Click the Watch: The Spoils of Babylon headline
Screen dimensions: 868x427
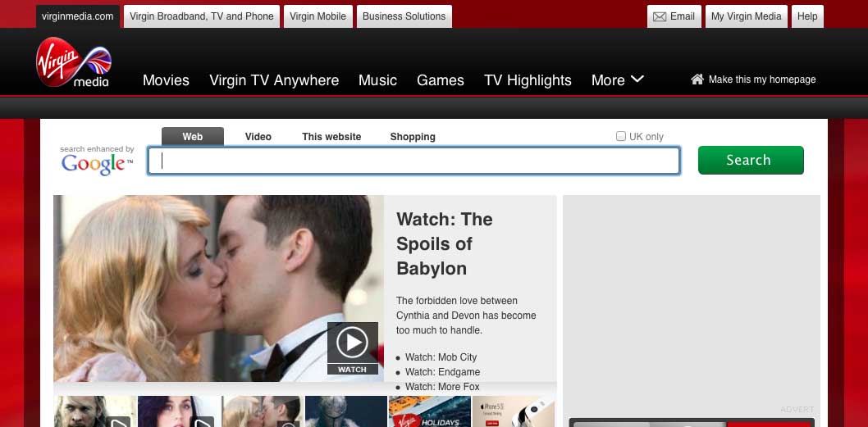tap(445, 244)
